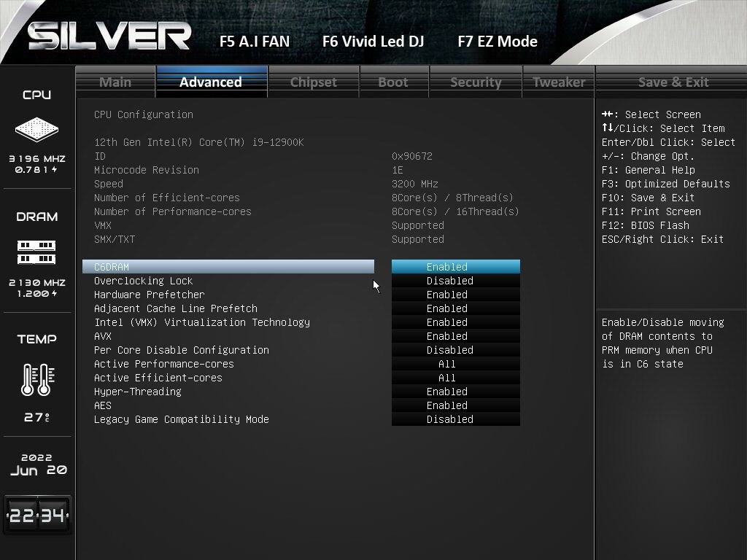
Task: Click F11: Print Screen hint
Action: (651, 211)
